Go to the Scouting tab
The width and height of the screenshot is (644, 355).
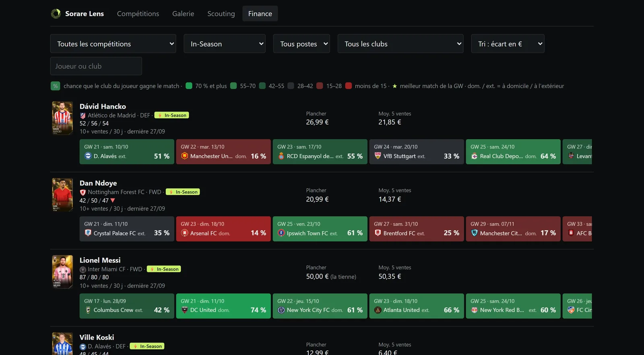point(221,14)
